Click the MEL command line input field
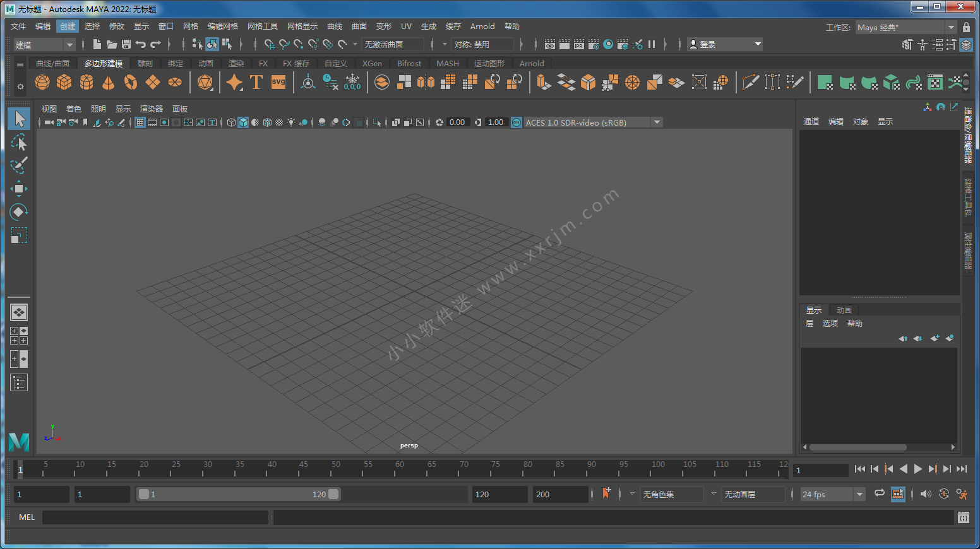This screenshot has height=549, width=980. coord(155,517)
